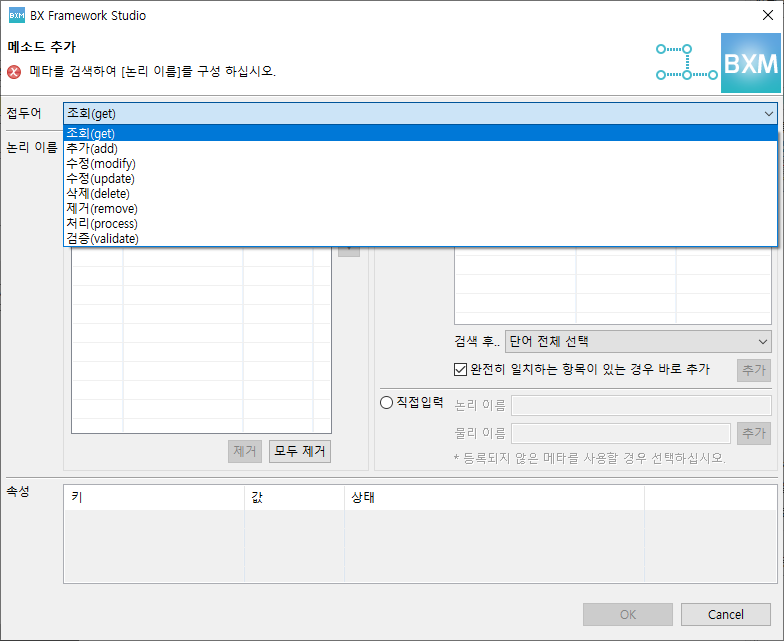Click the 물리 이름 input field
The width and height of the screenshot is (784, 641).
pos(621,433)
